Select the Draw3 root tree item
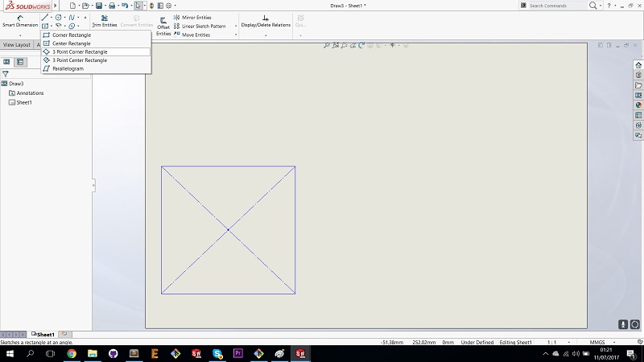This screenshot has width=644, height=362. 13,84
